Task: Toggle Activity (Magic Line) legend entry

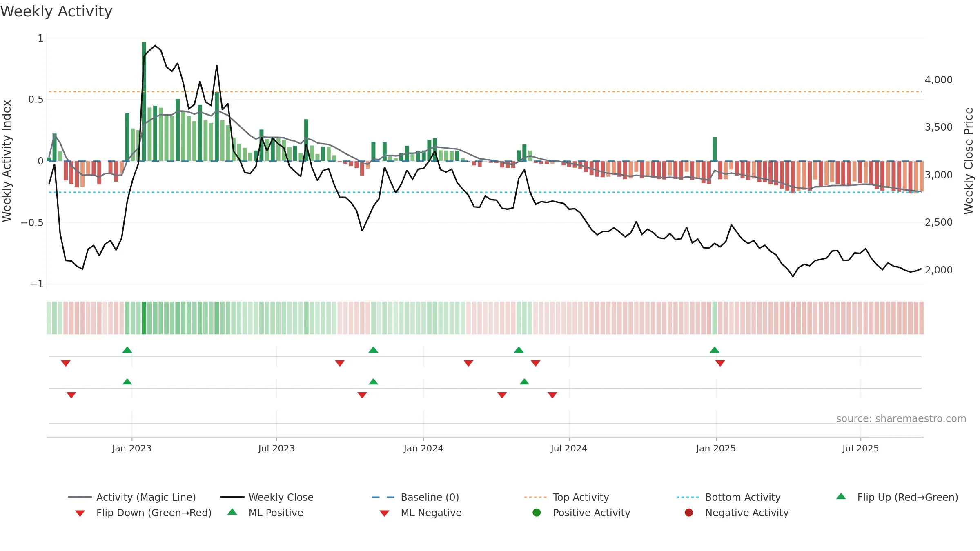Action: click(x=132, y=497)
